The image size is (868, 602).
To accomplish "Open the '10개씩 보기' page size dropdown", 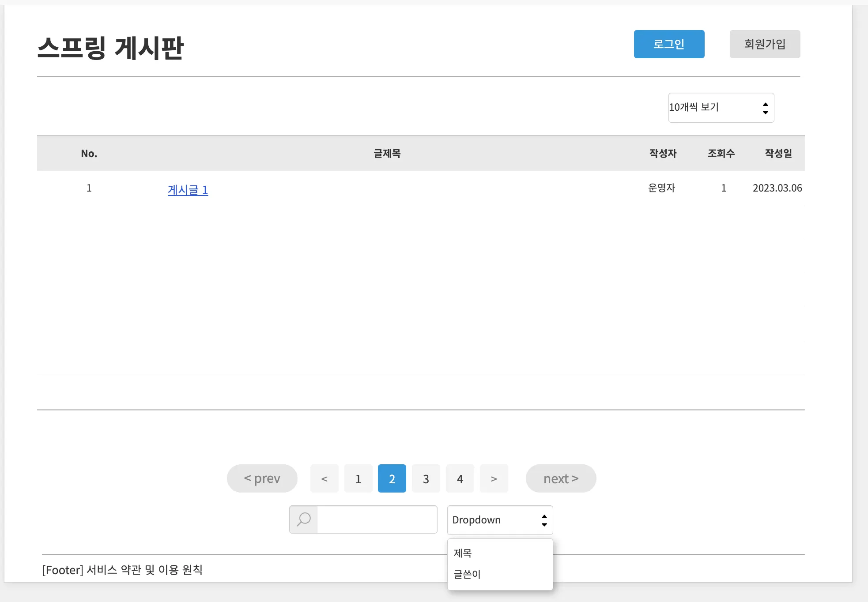I will 721,107.
